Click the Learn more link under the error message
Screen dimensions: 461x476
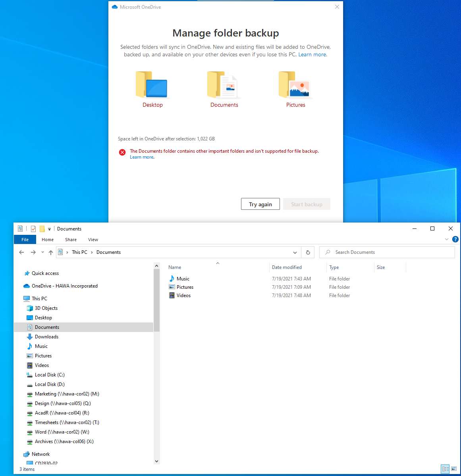pyautogui.click(x=142, y=157)
